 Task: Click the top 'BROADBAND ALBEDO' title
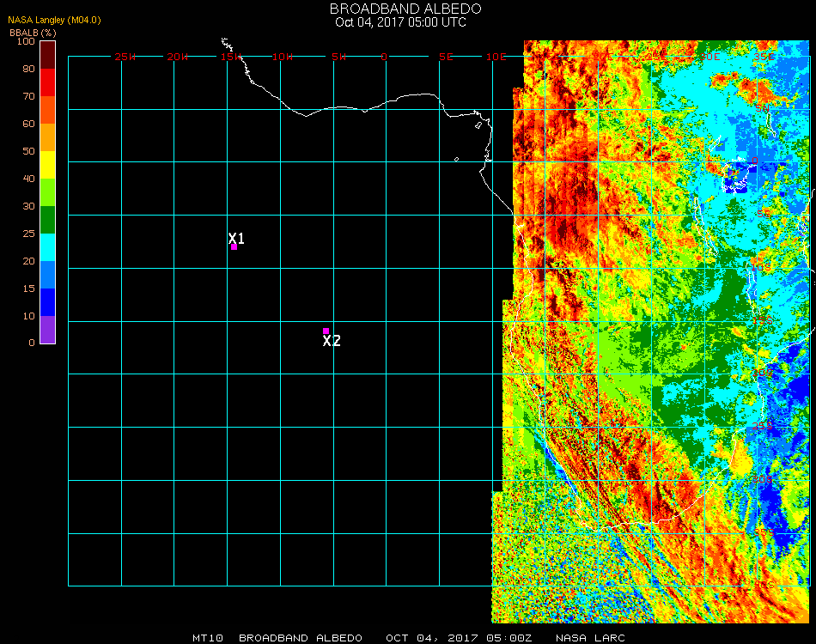tap(405, 9)
